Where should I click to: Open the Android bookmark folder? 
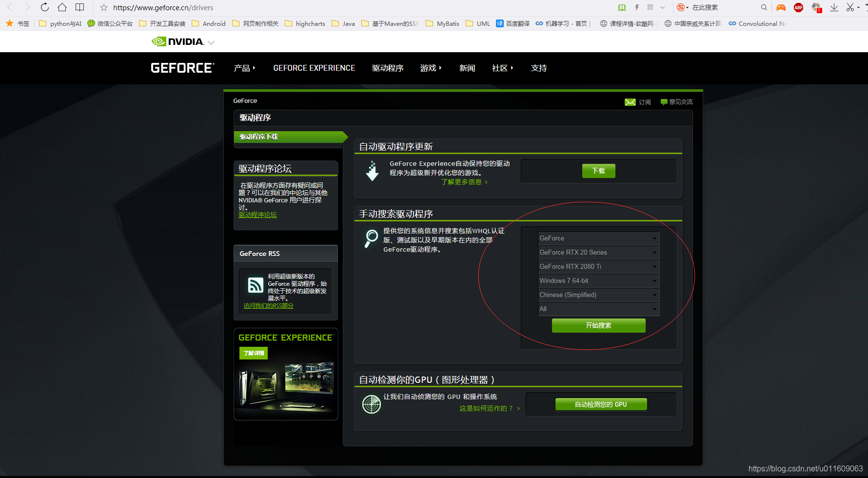pyautogui.click(x=209, y=23)
